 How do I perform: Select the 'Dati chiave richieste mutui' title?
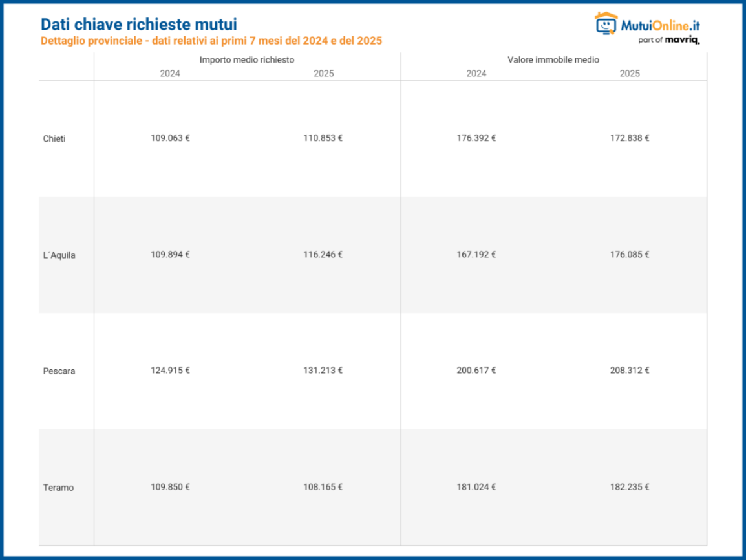138,25
